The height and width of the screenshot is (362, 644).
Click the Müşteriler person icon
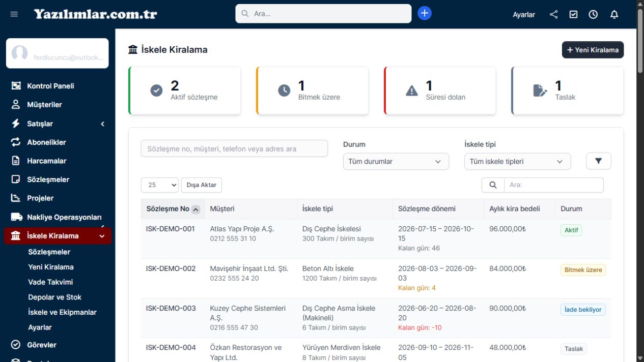[x=16, y=105]
